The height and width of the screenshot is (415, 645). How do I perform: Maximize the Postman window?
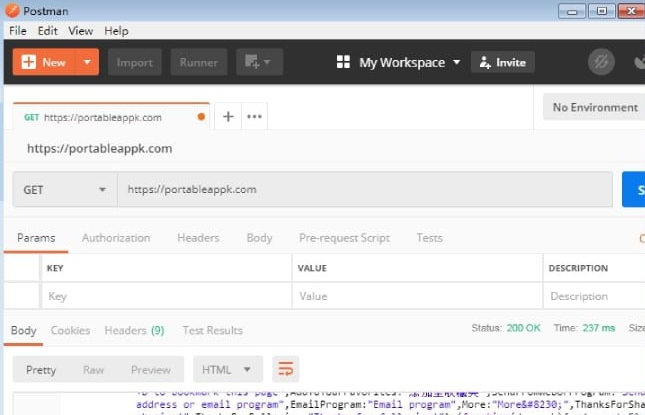pos(602,11)
